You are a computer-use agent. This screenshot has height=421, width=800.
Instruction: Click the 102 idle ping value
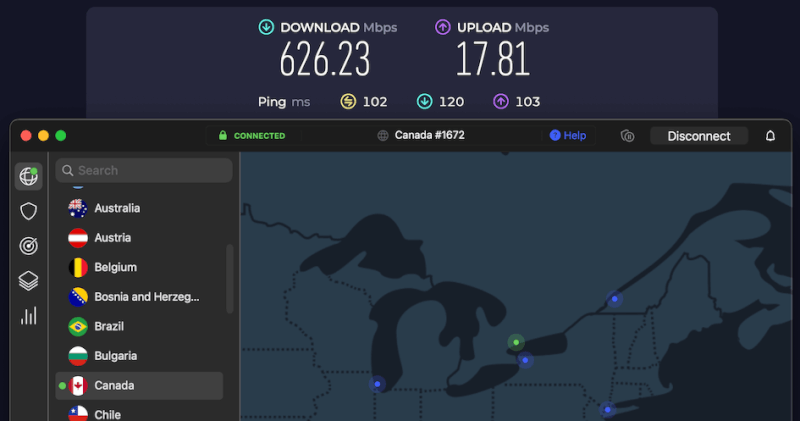(375, 102)
